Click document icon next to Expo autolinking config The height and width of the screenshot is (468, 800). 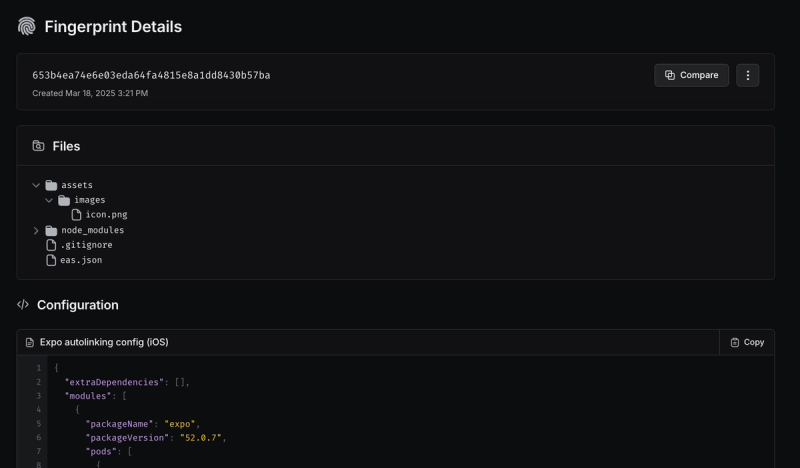(x=30, y=342)
